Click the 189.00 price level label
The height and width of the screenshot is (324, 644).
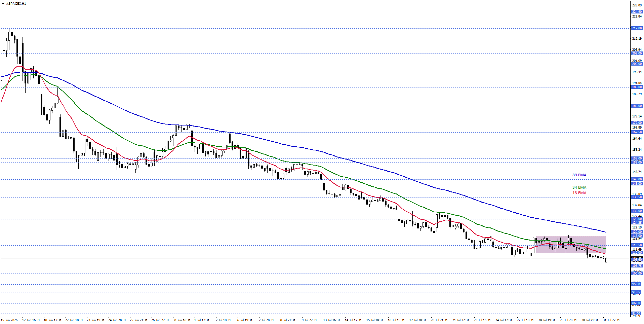pos(637,87)
